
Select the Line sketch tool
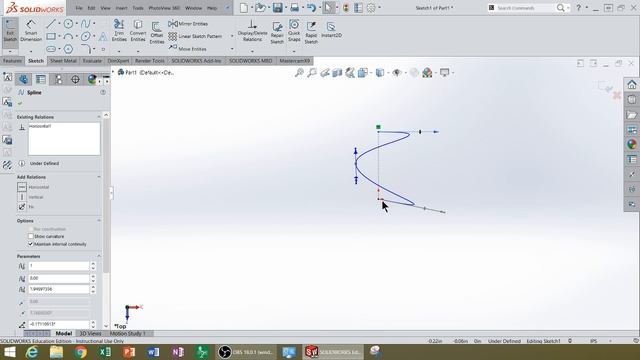coord(51,24)
